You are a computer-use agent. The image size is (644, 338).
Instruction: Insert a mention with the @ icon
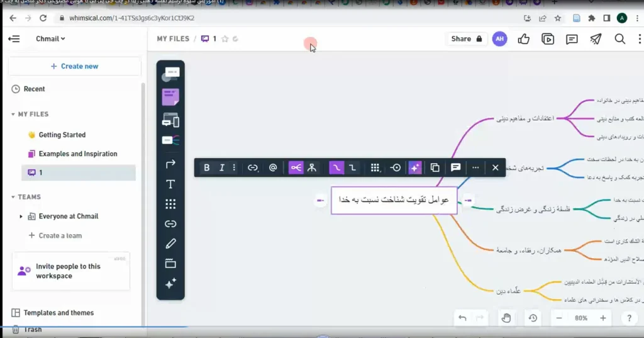(273, 168)
